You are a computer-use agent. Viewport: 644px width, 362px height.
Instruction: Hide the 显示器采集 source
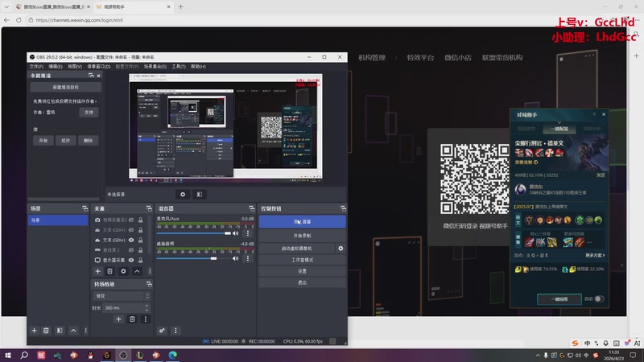coord(131,260)
